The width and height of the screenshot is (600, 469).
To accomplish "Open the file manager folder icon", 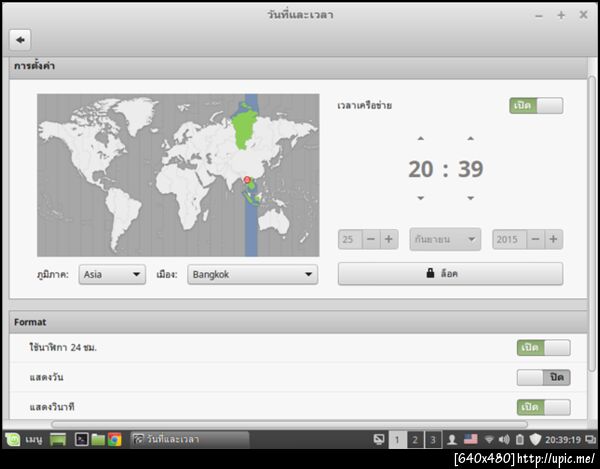I will [98, 440].
